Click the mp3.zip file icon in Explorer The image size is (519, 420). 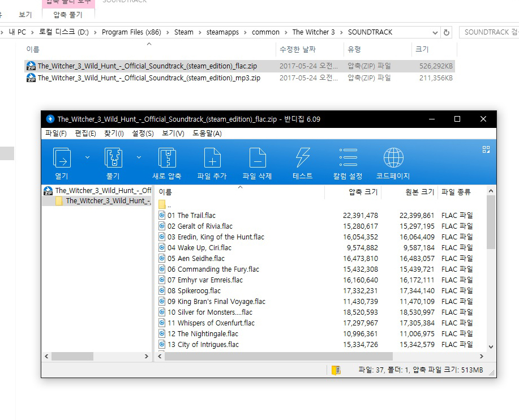[x=31, y=78]
